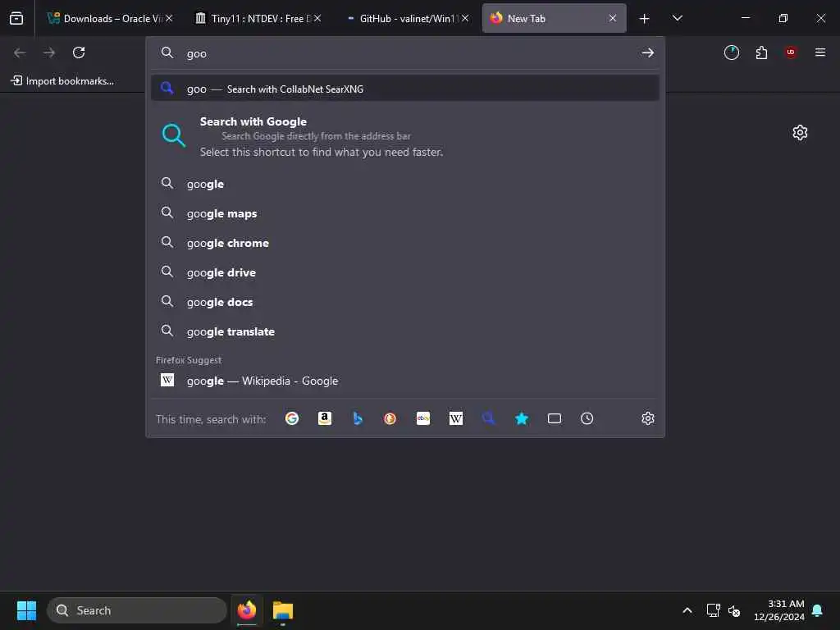The image size is (840, 630).
Task: Open uBlock Origin extension icon
Action: [x=791, y=52]
